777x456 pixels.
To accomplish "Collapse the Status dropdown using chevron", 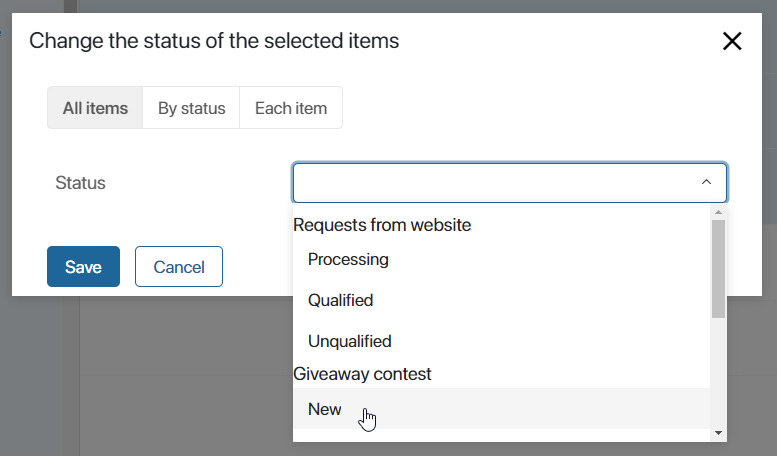I will pos(706,182).
